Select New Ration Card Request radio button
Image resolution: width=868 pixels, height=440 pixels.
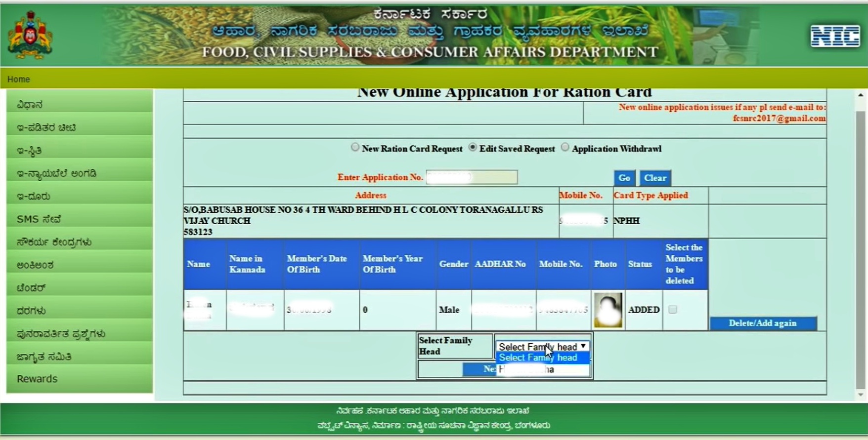coord(355,147)
